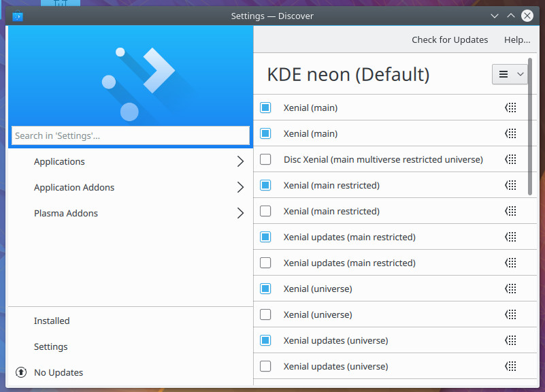Grab drag handle of Disc Xenial row

coord(510,159)
